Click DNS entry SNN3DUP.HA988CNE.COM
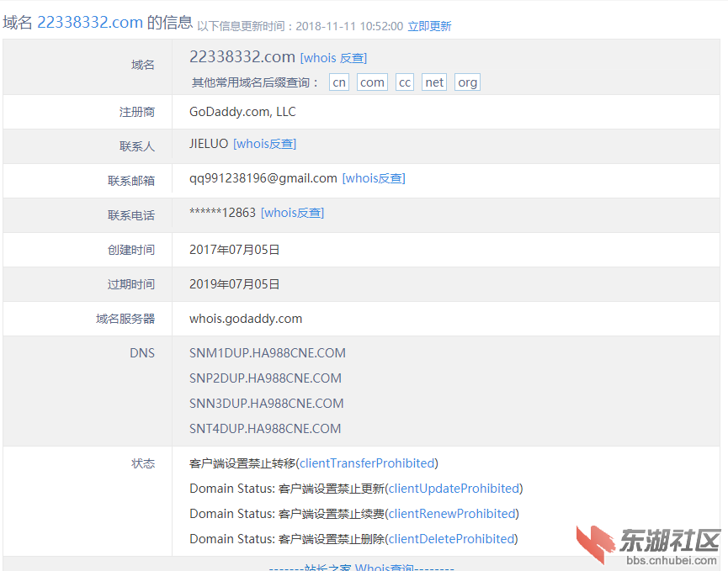Image resolution: width=728 pixels, height=571 pixels. coord(267,404)
